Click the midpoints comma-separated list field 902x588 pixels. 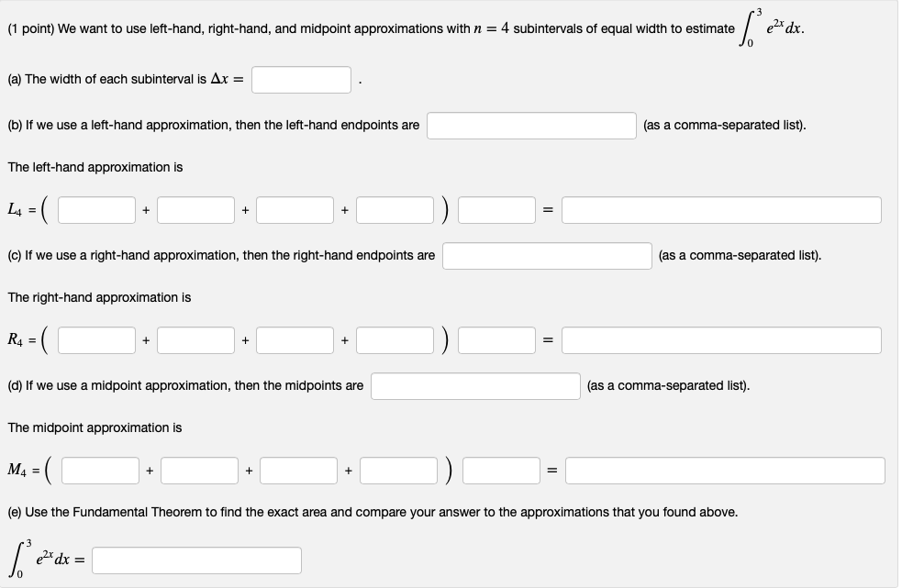click(x=475, y=386)
